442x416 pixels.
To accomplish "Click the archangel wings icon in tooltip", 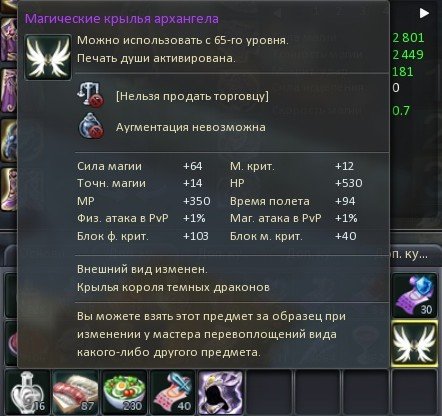I will coord(48,57).
